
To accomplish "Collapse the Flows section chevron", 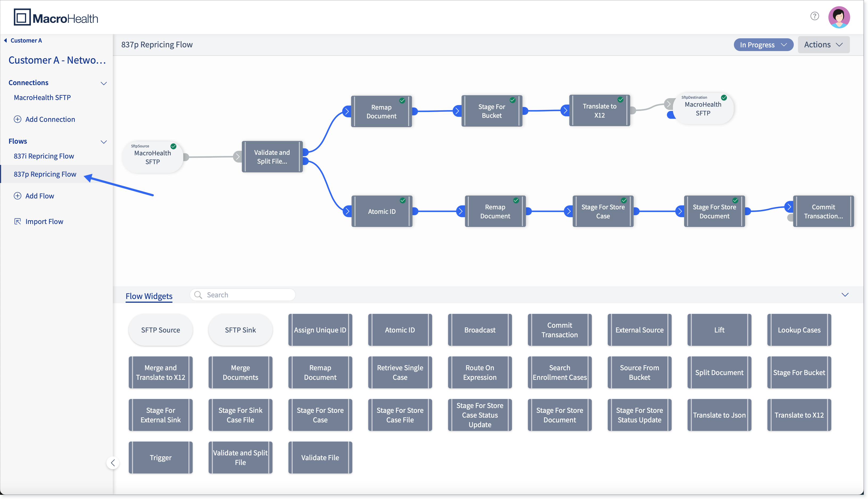I will [104, 142].
